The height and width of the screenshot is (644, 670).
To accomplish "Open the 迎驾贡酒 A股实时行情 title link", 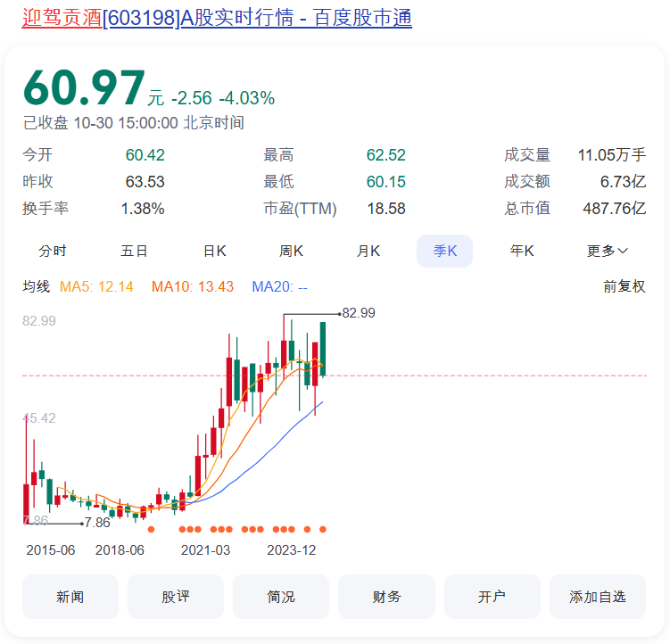I will point(217,19).
